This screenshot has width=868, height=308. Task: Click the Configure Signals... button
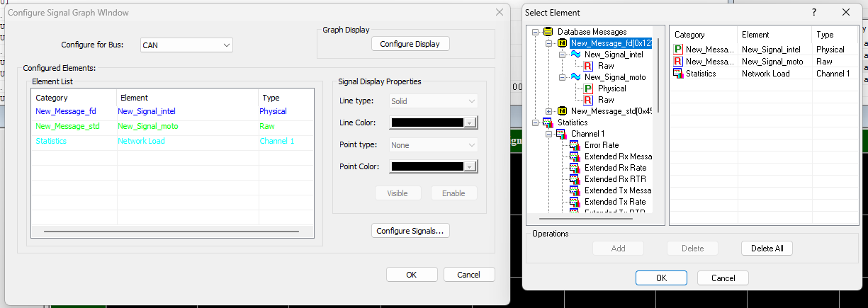[x=410, y=231]
